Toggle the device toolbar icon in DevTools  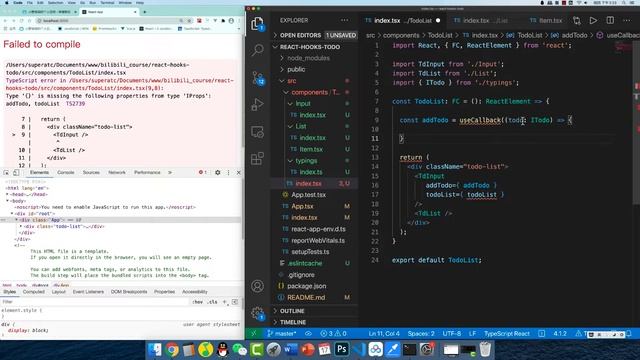click(x=16, y=173)
